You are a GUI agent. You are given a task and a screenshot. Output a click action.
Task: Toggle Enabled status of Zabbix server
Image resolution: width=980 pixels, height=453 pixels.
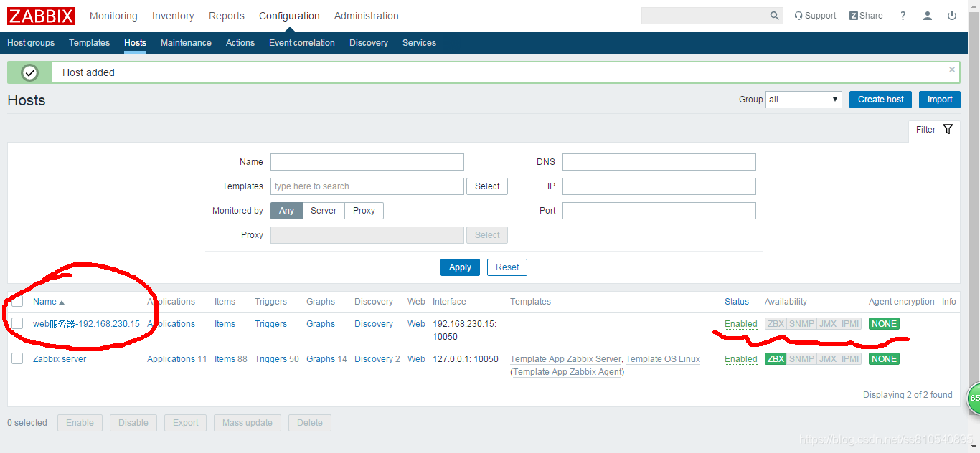click(x=741, y=359)
